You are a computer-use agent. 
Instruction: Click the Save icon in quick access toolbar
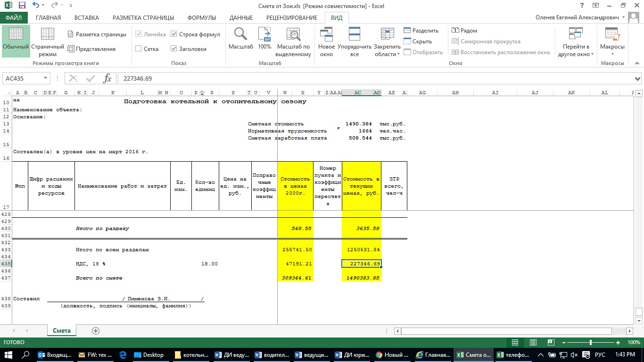click(x=22, y=6)
